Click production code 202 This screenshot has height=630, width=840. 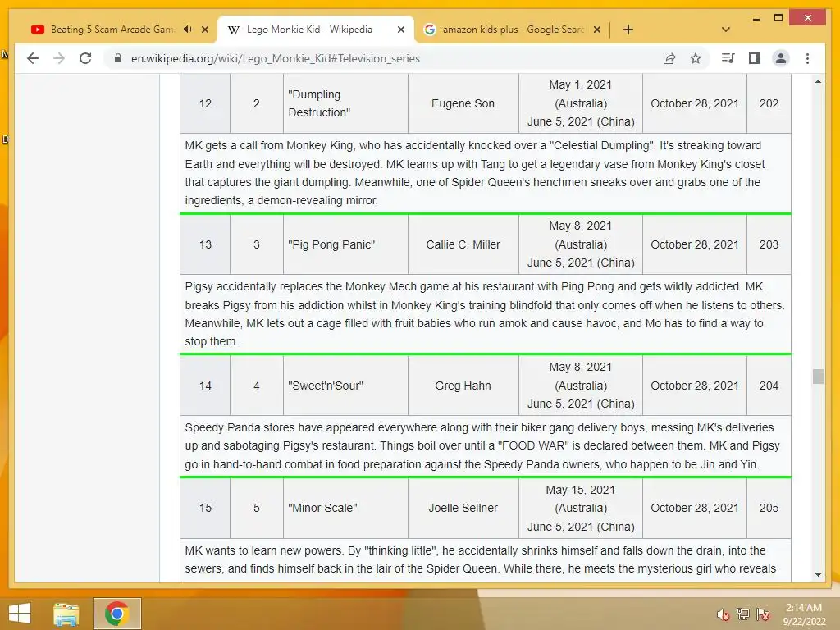pos(769,103)
